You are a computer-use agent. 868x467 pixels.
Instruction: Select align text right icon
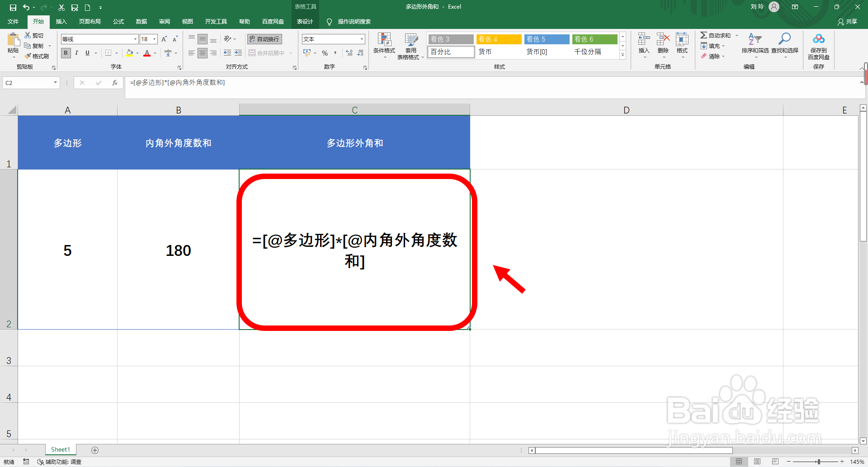coord(213,53)
